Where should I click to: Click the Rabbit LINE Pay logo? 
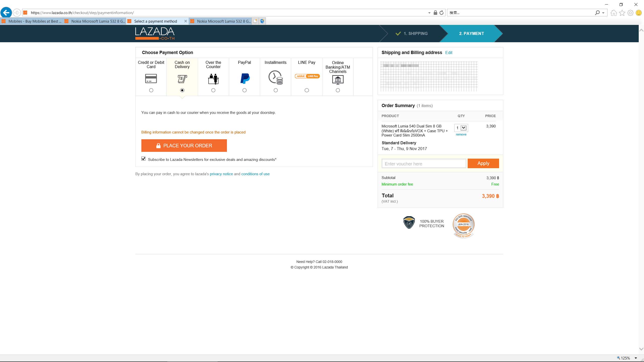pos(307,76)
